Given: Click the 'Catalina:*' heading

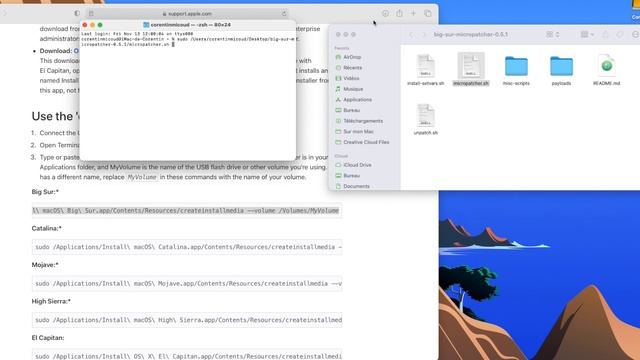Looking at the screenshot, I should (x=47, y=228).
